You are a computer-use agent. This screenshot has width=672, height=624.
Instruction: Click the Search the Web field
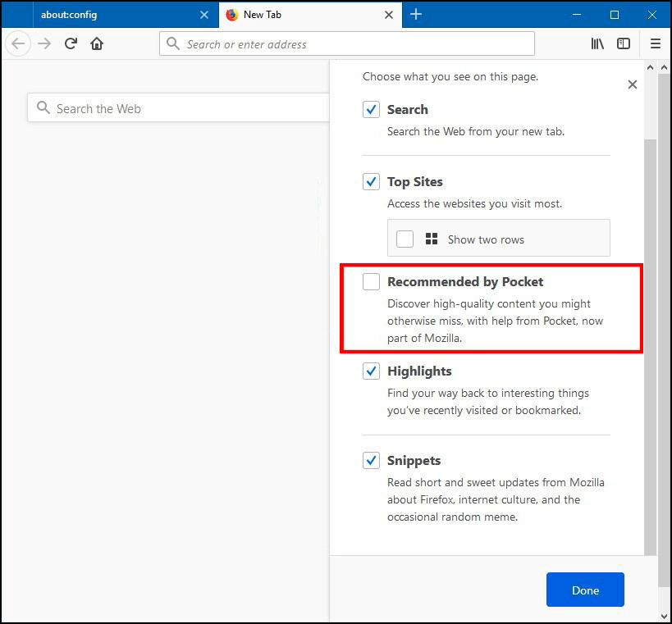[x=178, y=107]
